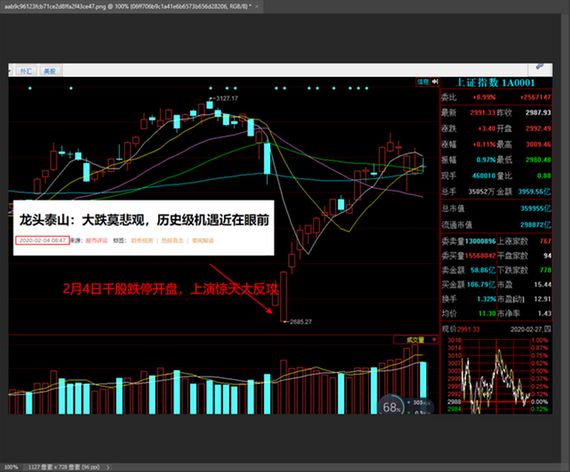Viewport: 570px width, 472px height.
Task: Click the 3127.17 high price marker
Action: tap(225, 98)
